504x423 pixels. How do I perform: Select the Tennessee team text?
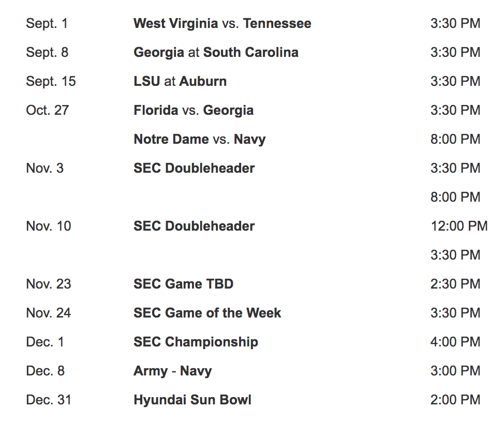[277, 23]
